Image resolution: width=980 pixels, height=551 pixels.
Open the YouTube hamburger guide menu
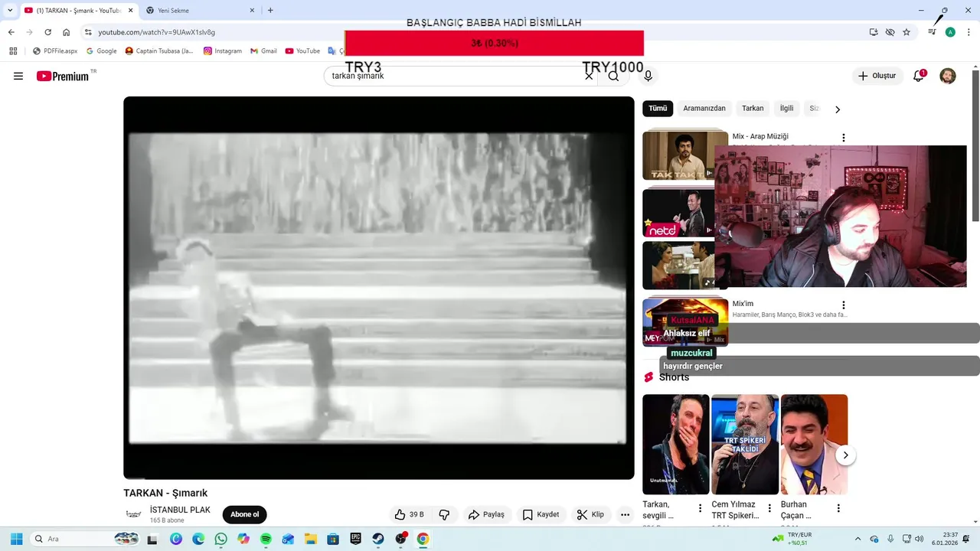point(18,76)
